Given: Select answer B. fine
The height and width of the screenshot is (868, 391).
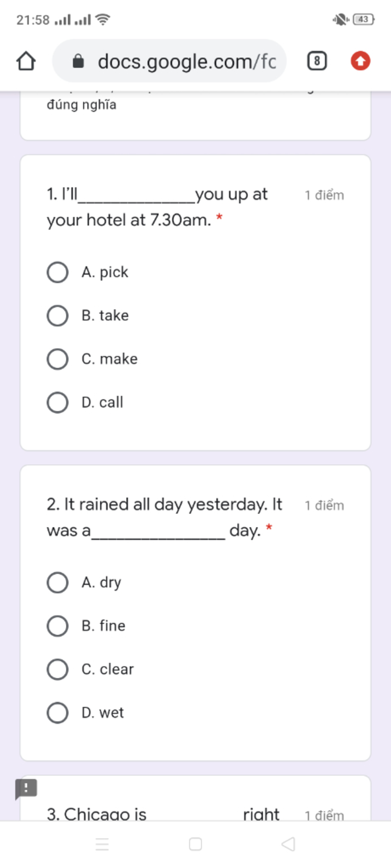Looking at the screenshot, I should pos(86,626).
